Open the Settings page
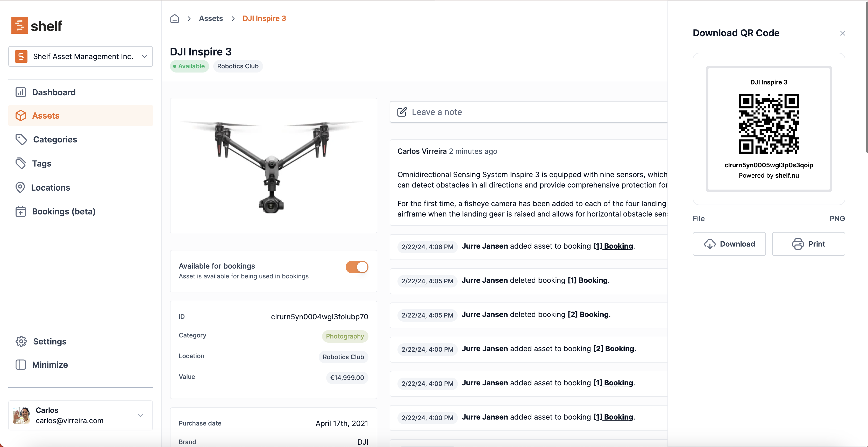 click(49, 341)
